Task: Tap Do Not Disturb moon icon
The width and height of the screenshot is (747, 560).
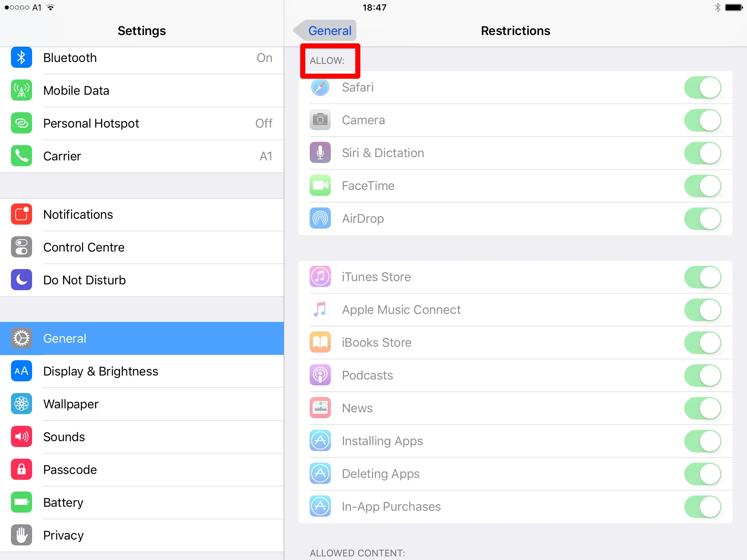Action: 22,280
